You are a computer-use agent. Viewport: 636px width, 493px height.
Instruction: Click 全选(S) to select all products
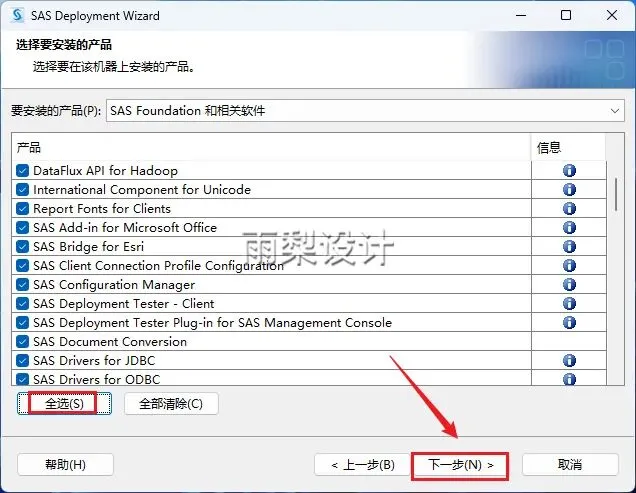click(64, 404)
